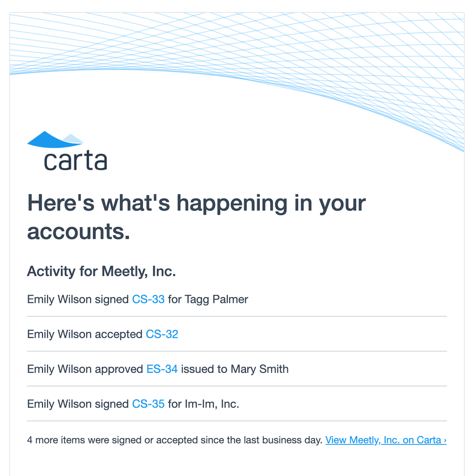Click the word 'accounts.' in the headline
Screen dimensions: 474x476
[78, 231]
